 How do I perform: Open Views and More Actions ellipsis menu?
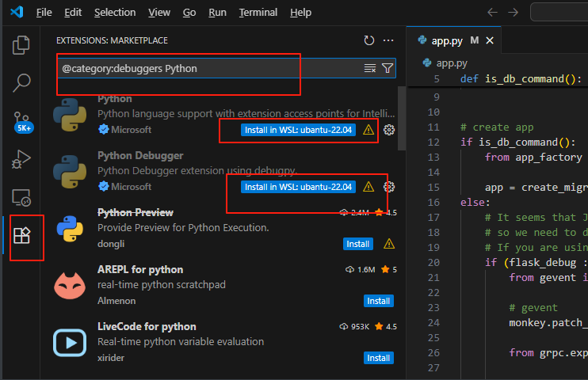pyautogui.click(x=388, y=40)
